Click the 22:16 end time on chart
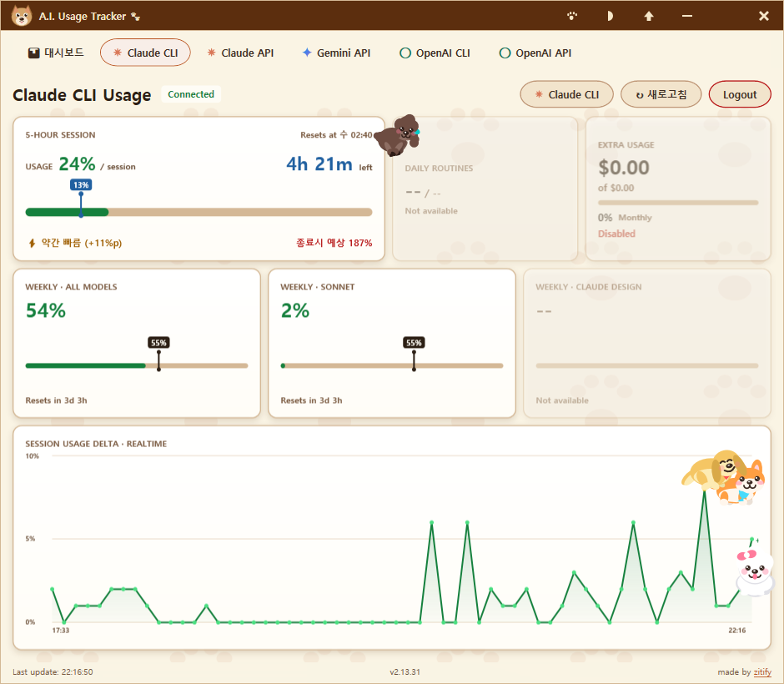Image resolution: width=784 pixels, height=684 pixels. click(736, 630)
